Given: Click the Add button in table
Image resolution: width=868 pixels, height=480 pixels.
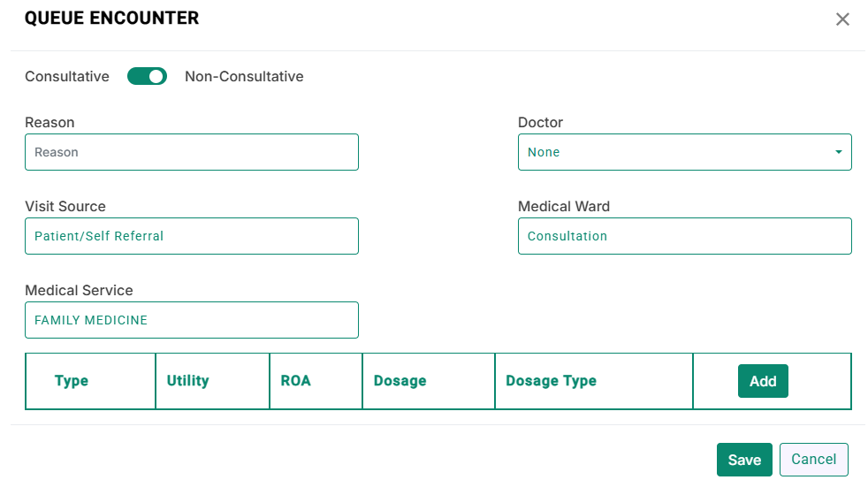Looking at the screenshot, I should [763, 381].
